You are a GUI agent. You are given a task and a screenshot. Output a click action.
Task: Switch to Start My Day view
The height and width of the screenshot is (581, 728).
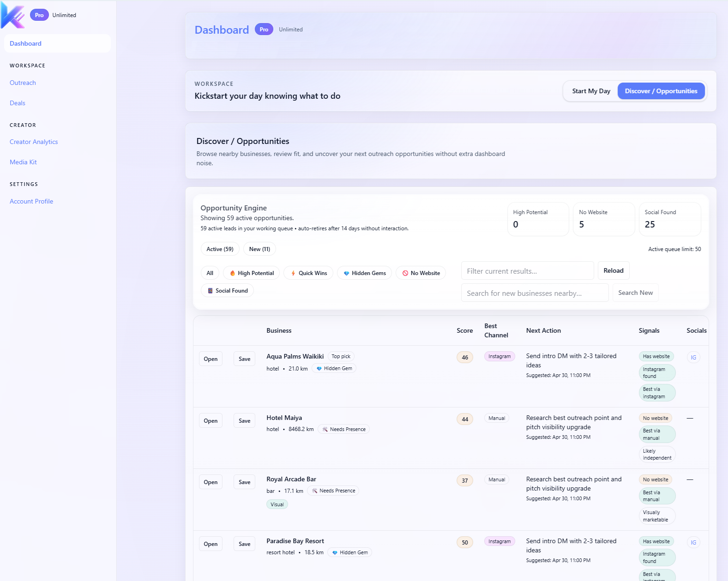(x=591, y=91)
